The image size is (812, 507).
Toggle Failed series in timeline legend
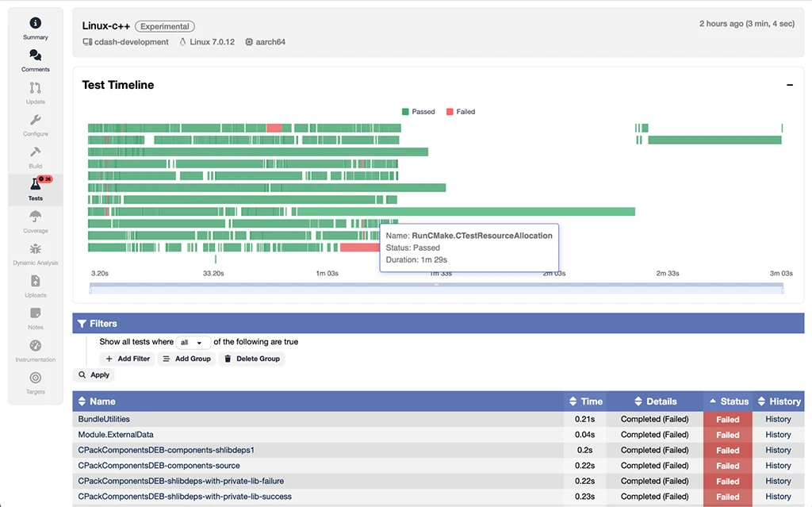pos(461,111)
